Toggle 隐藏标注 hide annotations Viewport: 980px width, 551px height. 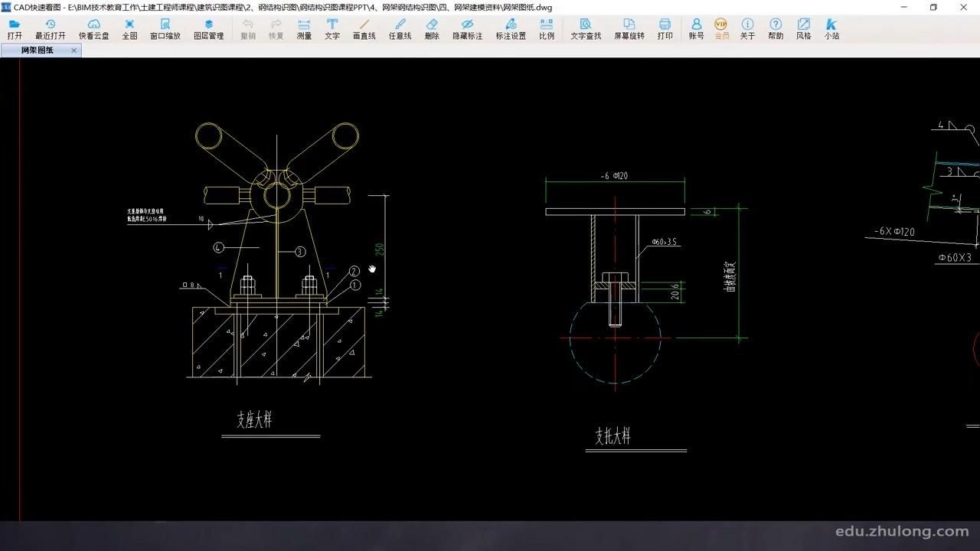(467, 29)
